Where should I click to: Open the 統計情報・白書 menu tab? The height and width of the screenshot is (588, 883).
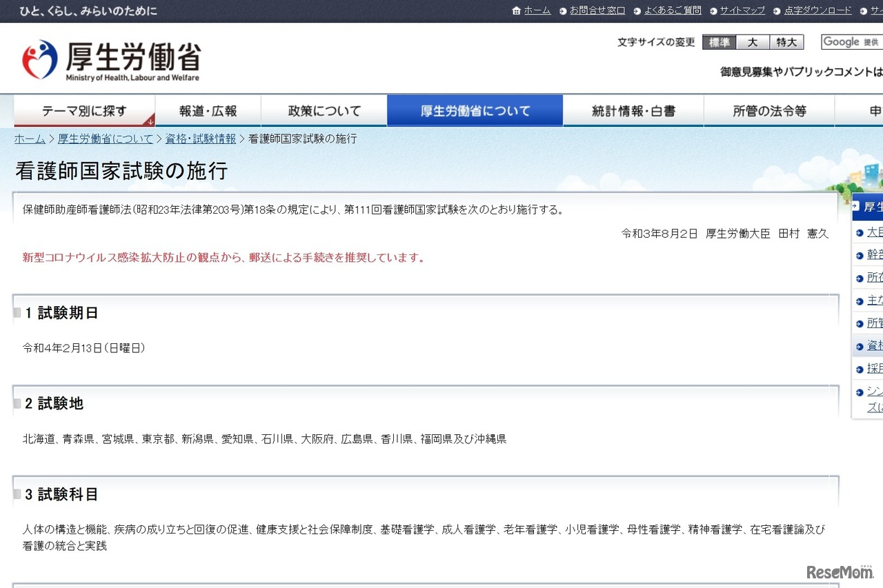pos(633,111)
